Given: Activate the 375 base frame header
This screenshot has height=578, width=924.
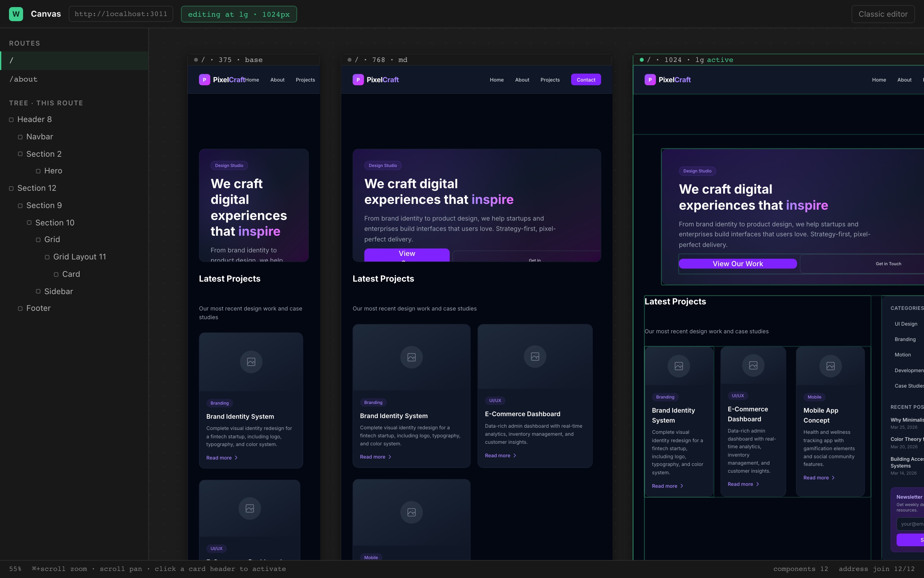Looking at the screenshot, I should [253, 60].
